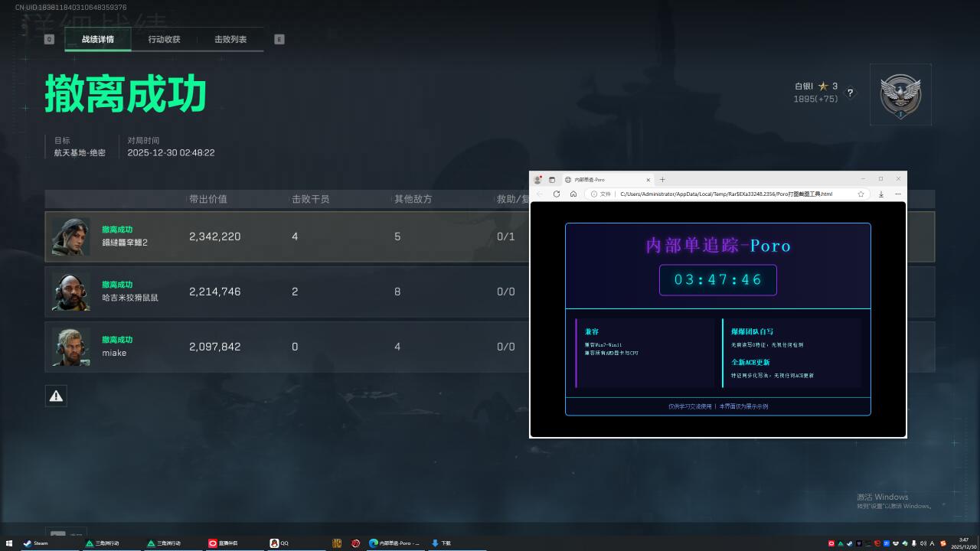Viewport: 980px width, 551px height.
Task: Open Edge tab actions menu icon
Action: click(x=552, y=180)
